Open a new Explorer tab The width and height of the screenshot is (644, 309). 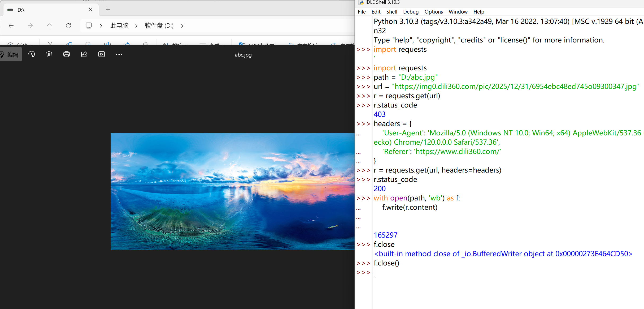108,10
